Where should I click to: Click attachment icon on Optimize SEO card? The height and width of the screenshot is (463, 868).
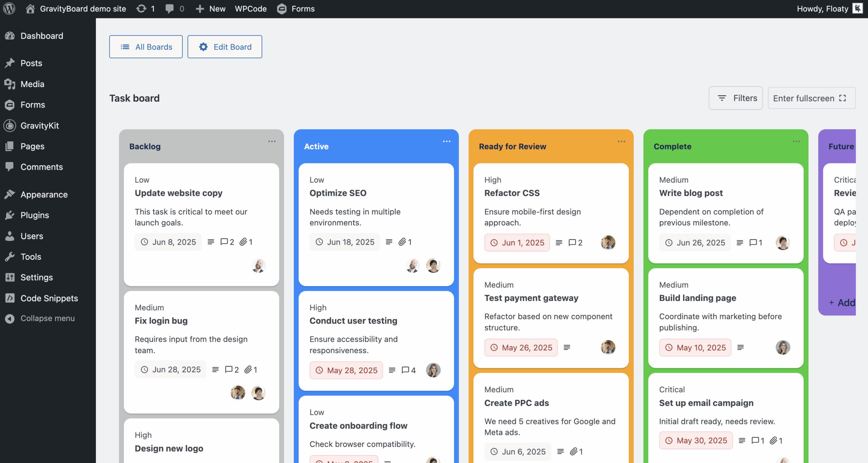(405, 242)
